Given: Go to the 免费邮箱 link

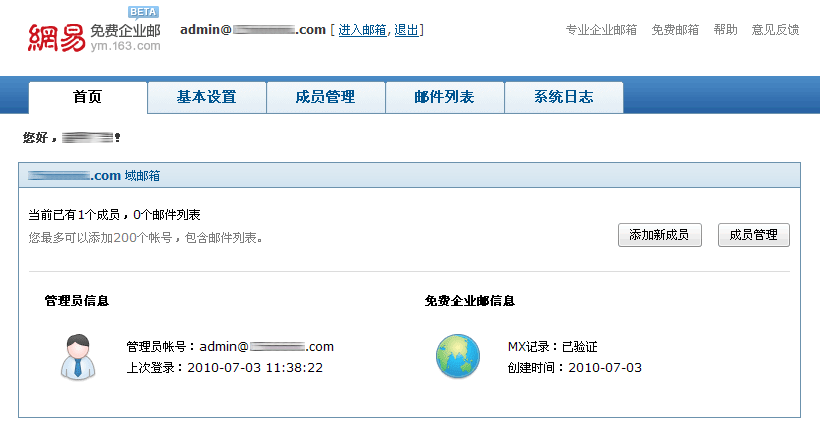Looking at the screenshot, I should 675,30.
